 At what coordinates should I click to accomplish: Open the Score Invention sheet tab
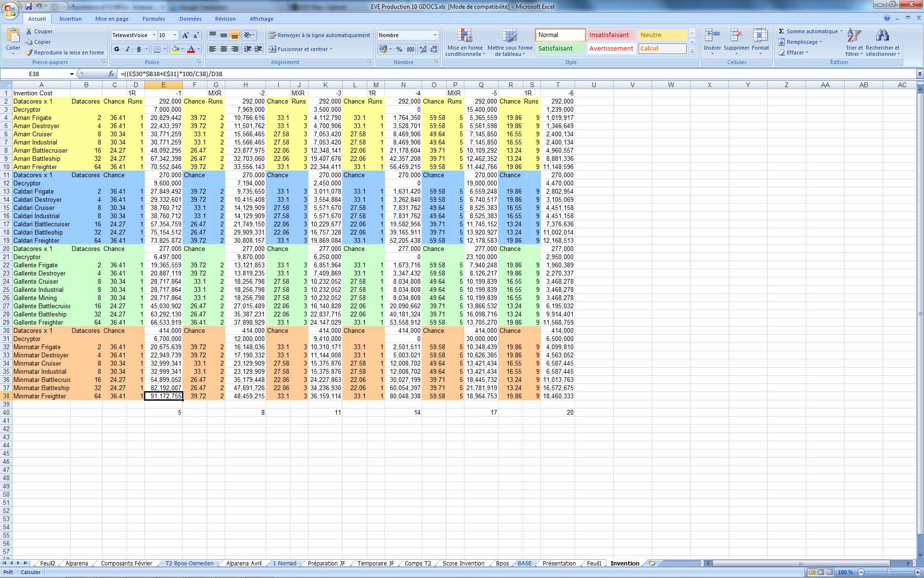click(x=463, y=563)
